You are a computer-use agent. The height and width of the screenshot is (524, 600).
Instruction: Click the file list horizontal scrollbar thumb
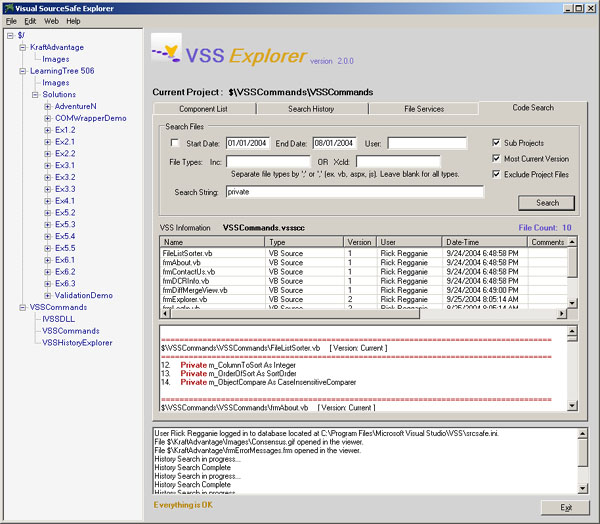[x=295, y=314]
